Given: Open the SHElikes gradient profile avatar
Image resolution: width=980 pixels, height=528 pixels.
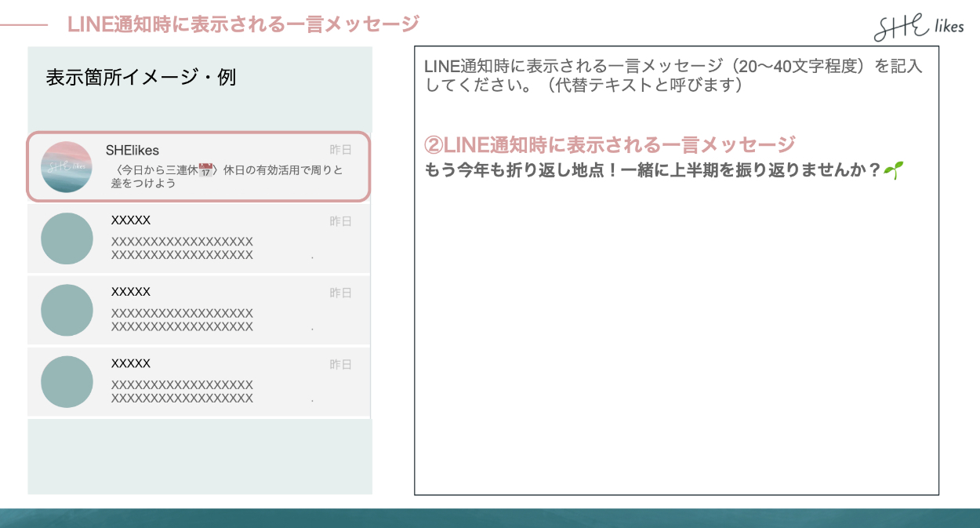Looking at the screenshot, I should point(67,167).
